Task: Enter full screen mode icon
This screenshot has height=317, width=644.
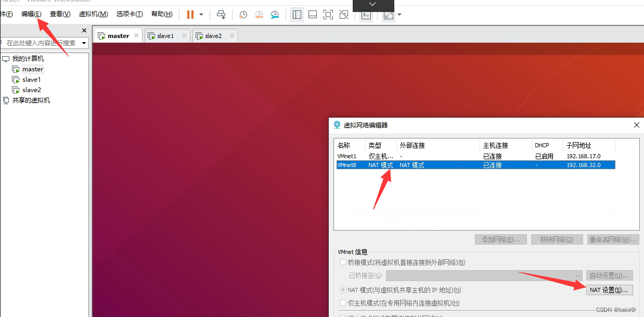Action: tap(328, 15)
